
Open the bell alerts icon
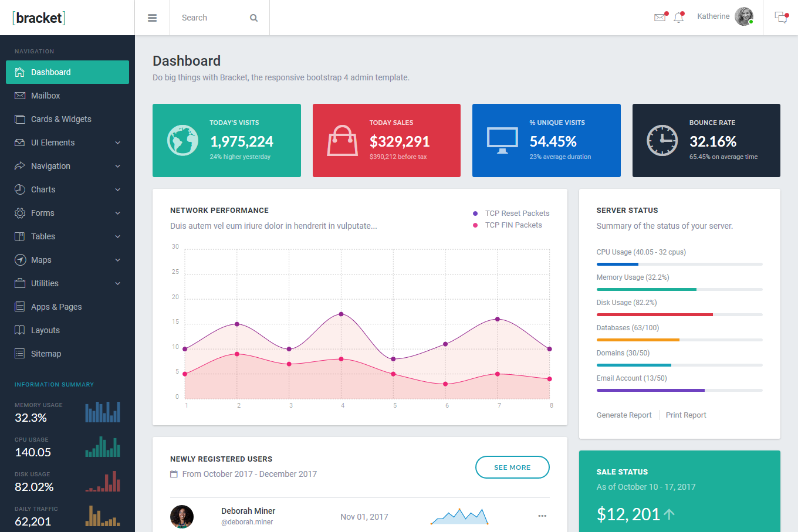click(x=679, y=18)
